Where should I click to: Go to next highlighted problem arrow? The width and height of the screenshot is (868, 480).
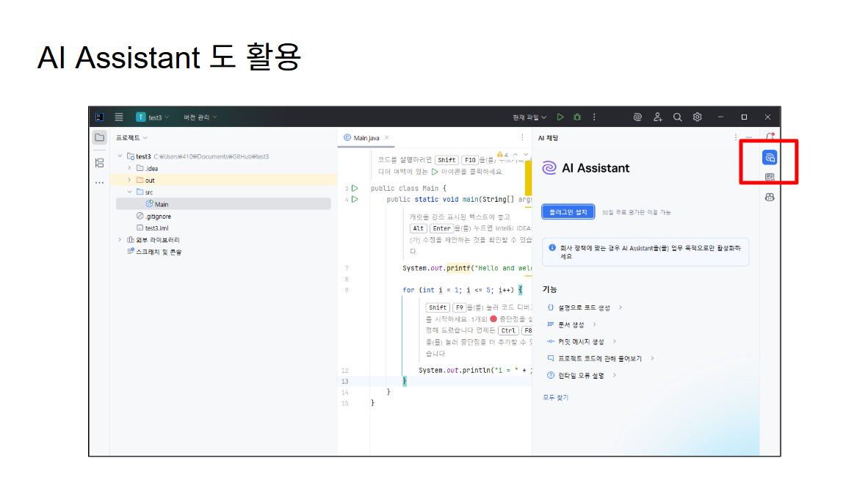click(x=525, y=155)
